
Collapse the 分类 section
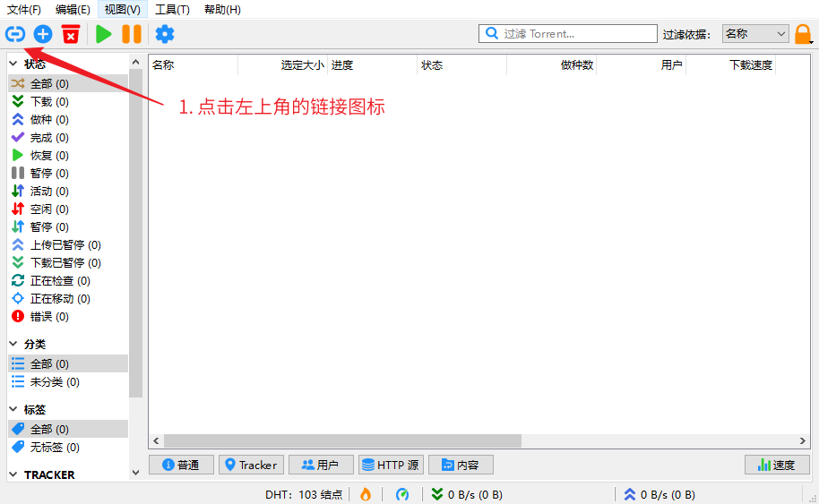[x=13, y=344]
